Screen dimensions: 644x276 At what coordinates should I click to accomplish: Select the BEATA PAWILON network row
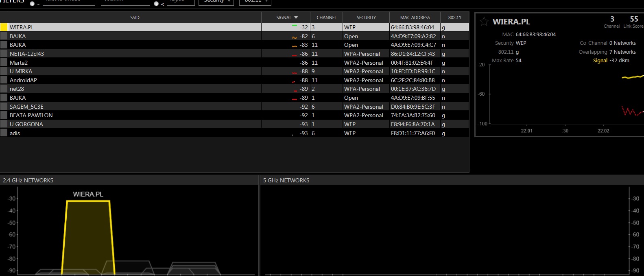[134, 115]
